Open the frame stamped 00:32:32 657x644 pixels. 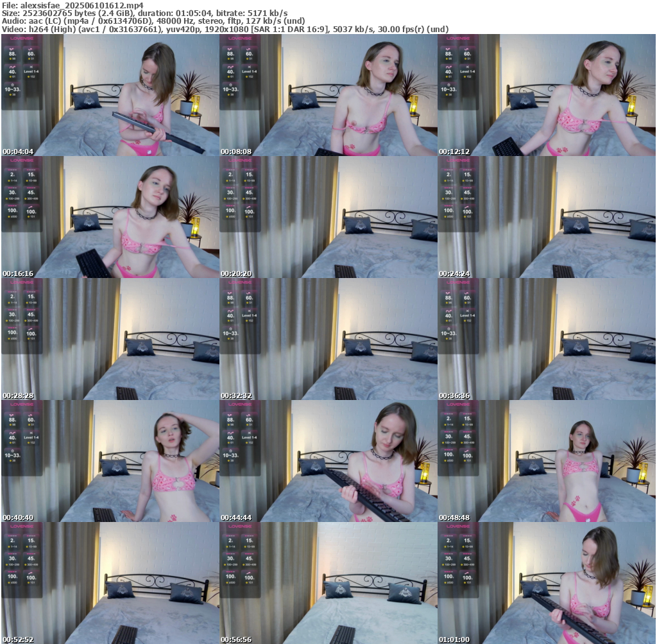328,339
